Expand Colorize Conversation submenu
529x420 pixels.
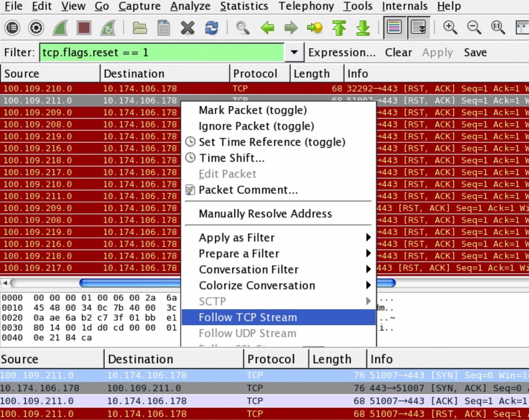pos(279,286)
